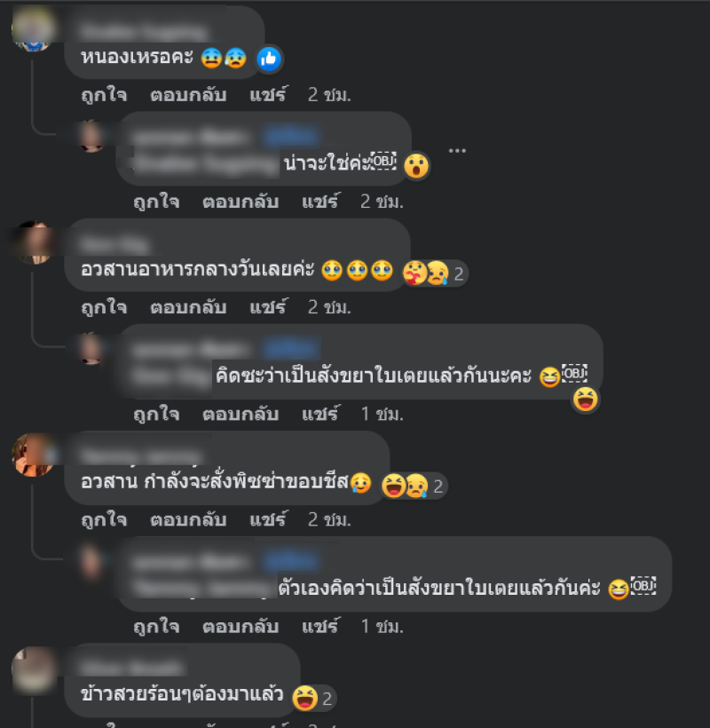Click the avatar beside the ข้าวสวยร้อนๆต้องมาแล้ว comment
710x728 pixels.
[x=33, y=669]
